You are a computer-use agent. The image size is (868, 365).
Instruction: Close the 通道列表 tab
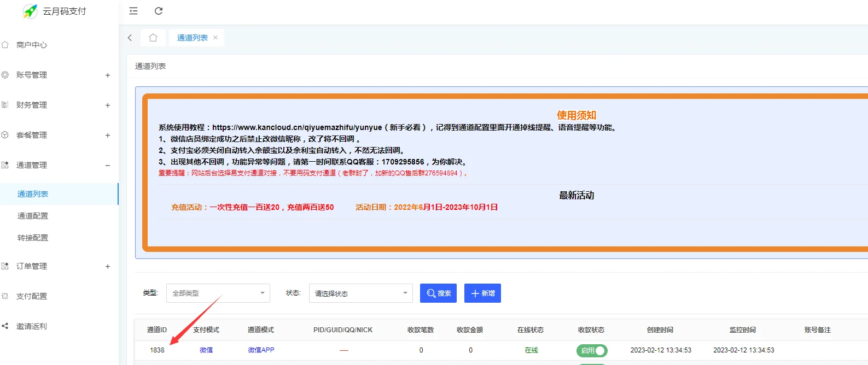(215, 38)
